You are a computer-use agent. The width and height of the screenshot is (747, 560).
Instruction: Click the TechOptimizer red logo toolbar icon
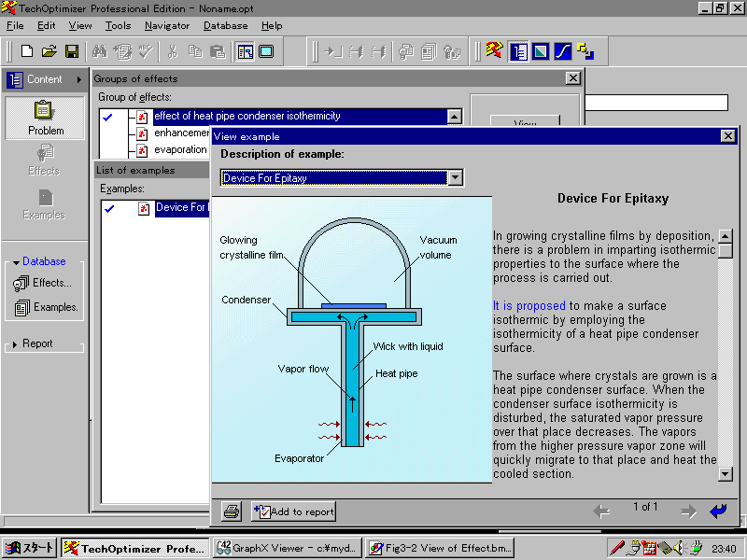(x=495, y=50)
